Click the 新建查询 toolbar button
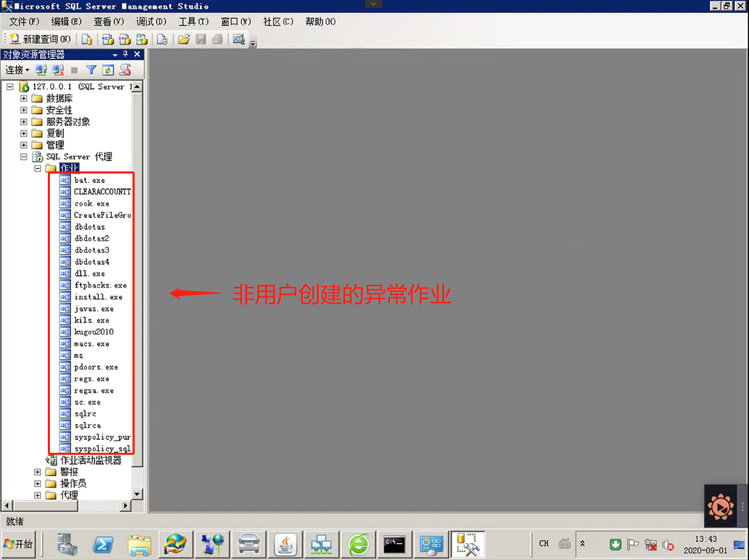 [40, 39]
